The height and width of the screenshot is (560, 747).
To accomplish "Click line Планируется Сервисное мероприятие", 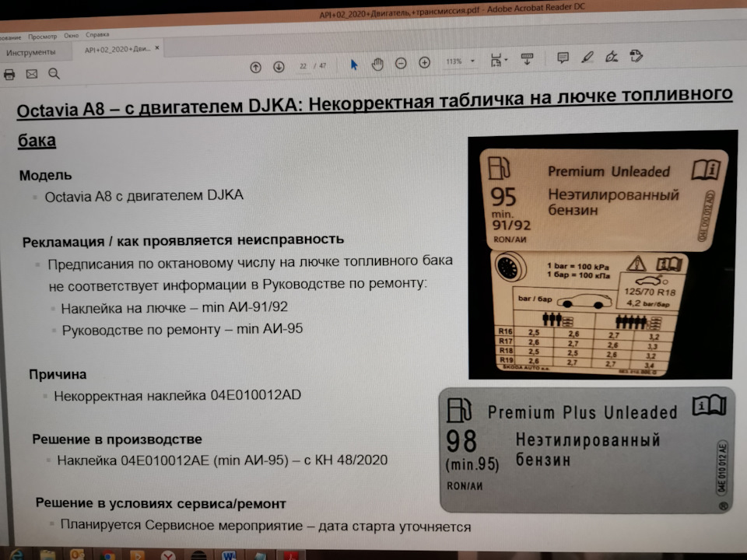I will pos(265,525).
